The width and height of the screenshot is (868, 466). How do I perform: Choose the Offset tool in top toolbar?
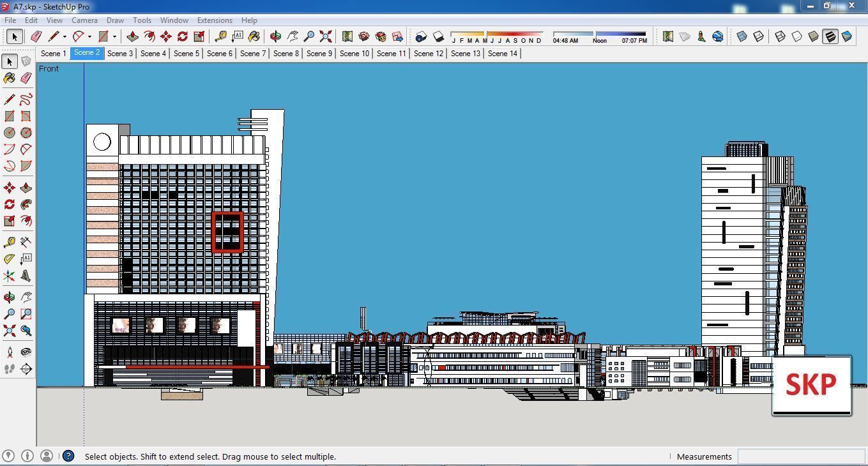point(149,36)
